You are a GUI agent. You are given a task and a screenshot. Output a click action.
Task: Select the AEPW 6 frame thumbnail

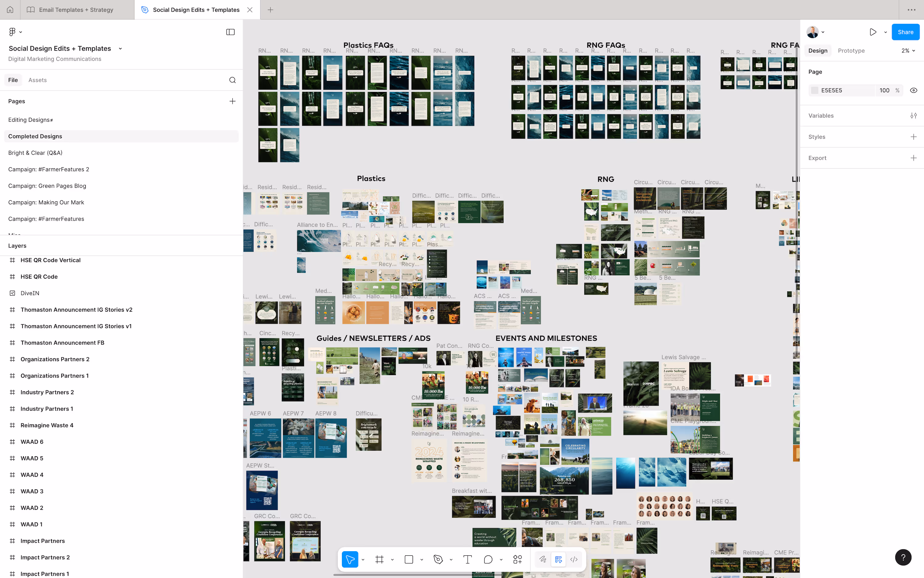pos(265,438)
